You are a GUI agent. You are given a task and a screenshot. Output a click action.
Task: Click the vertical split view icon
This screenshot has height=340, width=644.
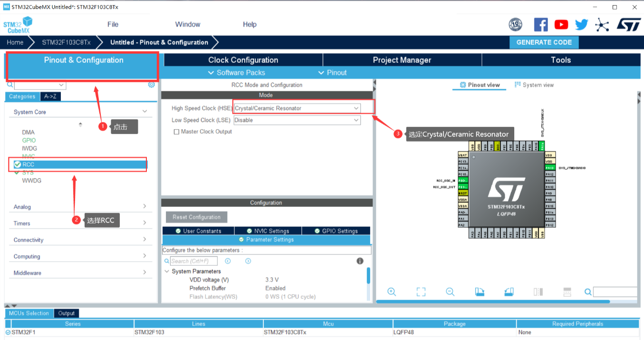538,291
